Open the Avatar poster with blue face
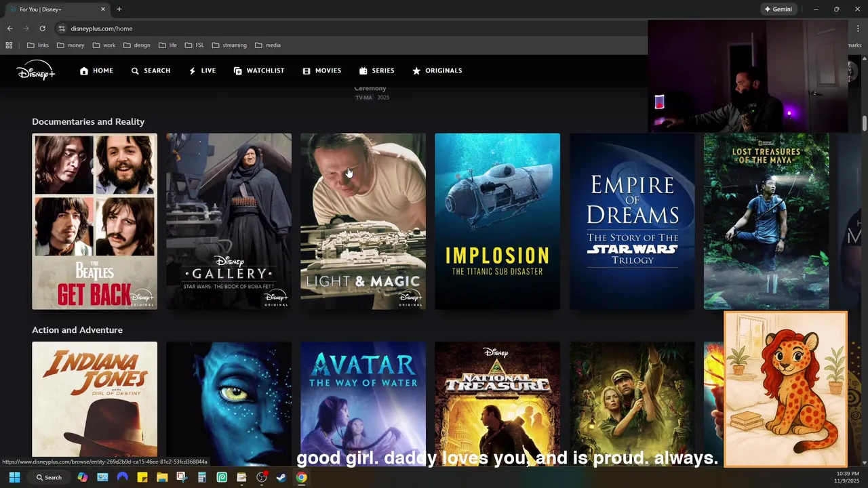Screen dimensions: 868x488 (x=229, y=399)
